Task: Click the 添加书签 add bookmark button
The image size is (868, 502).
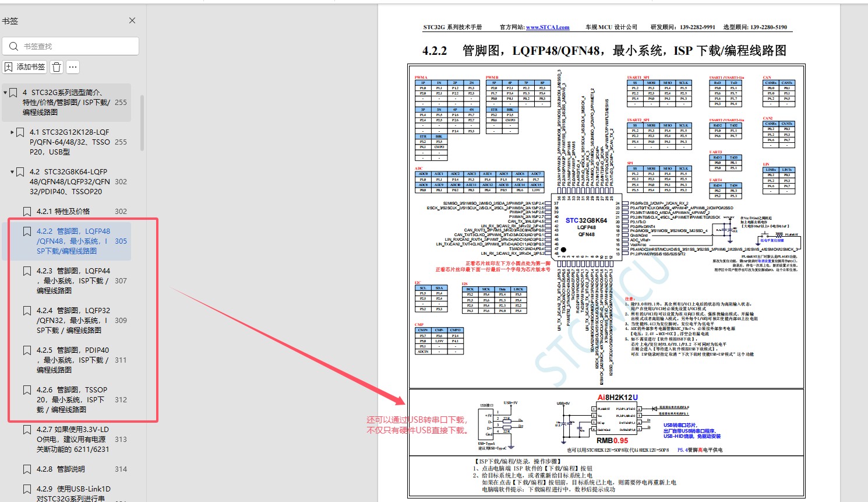Action: (25, 67)
